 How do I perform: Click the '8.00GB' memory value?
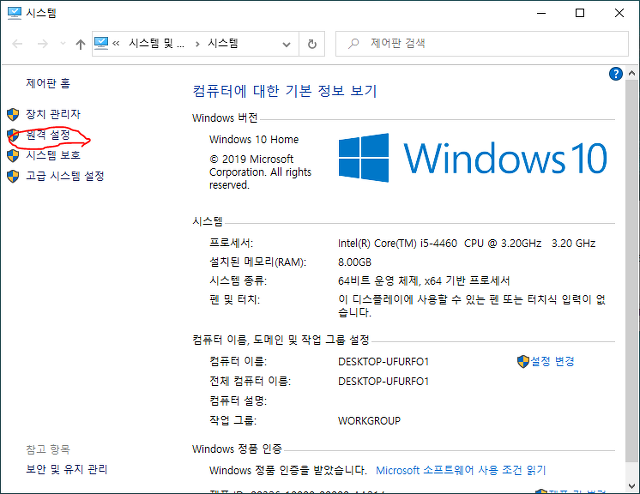(x=355, y=262)
